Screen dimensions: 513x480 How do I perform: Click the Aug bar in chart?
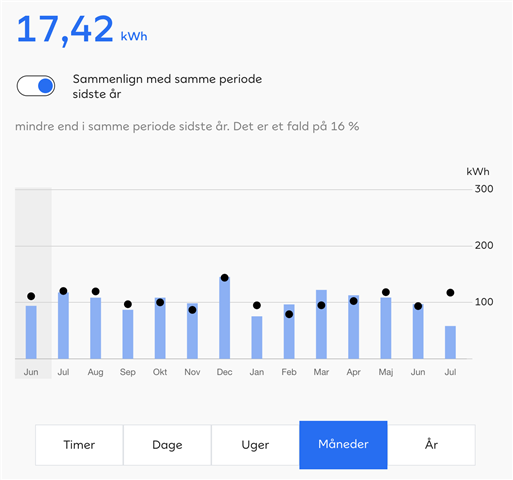pos(96,328)
